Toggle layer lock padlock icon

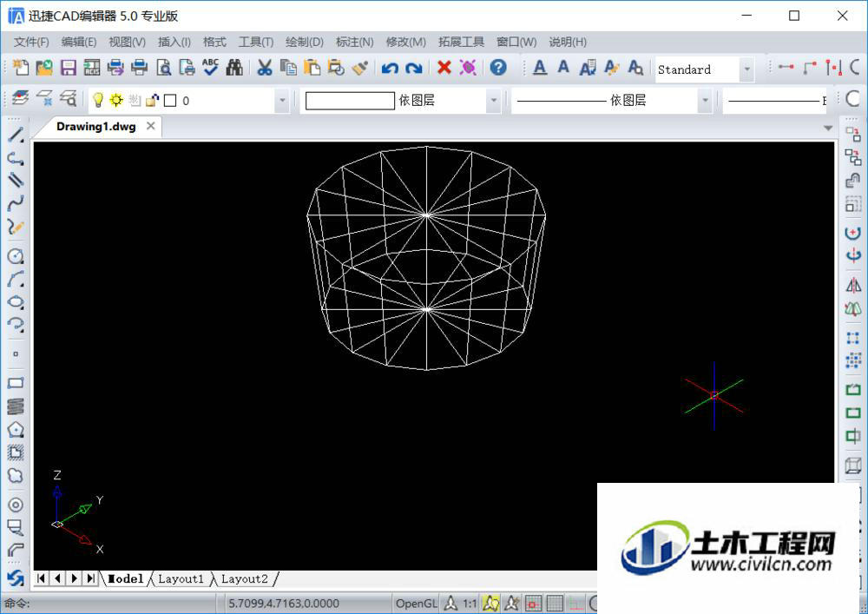click(152, 100)
